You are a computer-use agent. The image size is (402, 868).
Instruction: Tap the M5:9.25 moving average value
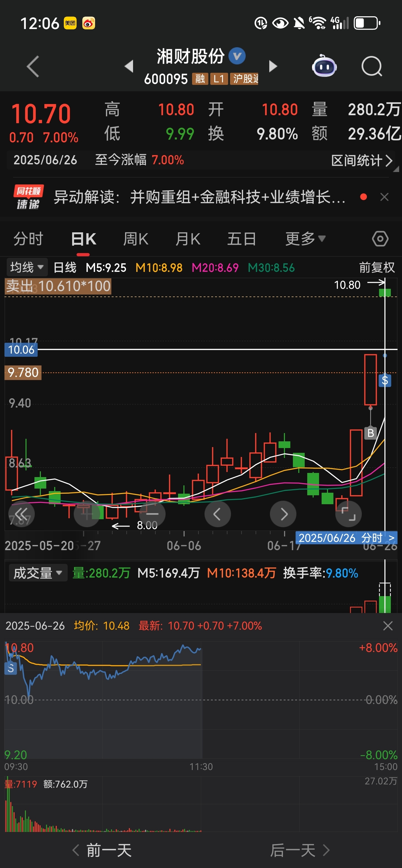pos(106,267)
